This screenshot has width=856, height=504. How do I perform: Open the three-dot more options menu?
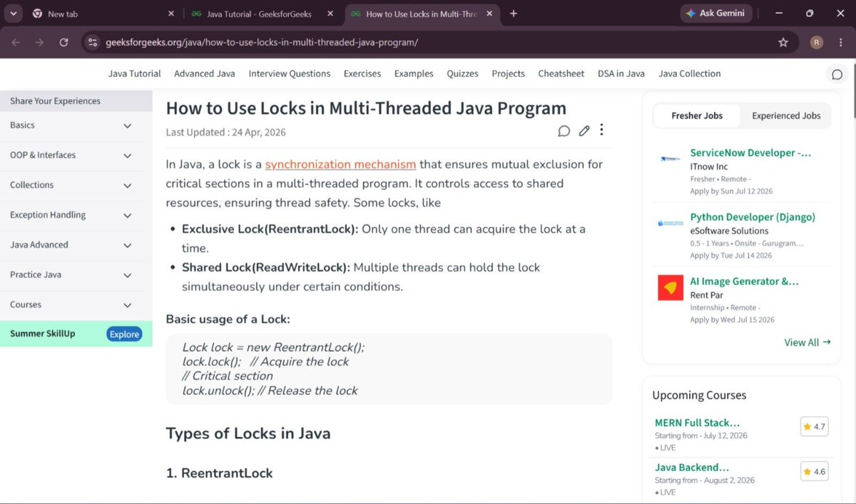coord(602,130)
